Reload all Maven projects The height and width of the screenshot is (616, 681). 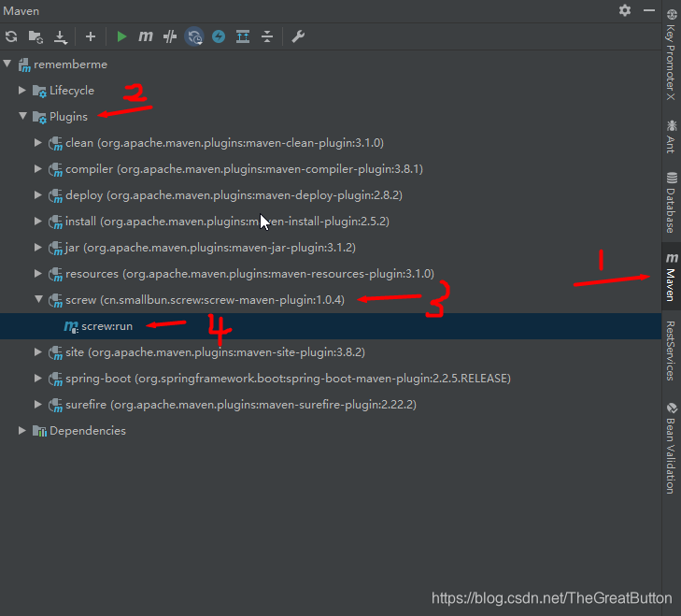pyautogui.click(x=11, y=36)
